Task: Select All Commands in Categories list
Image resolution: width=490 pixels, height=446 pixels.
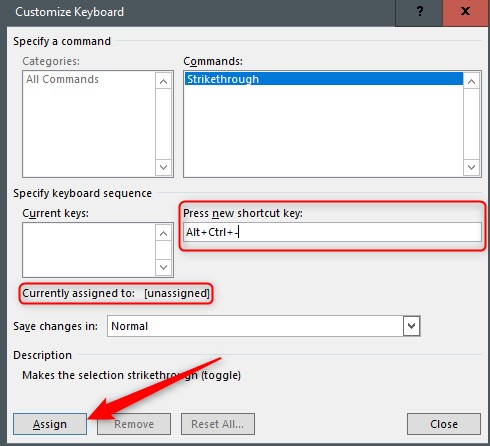Action: coord(62,79)
